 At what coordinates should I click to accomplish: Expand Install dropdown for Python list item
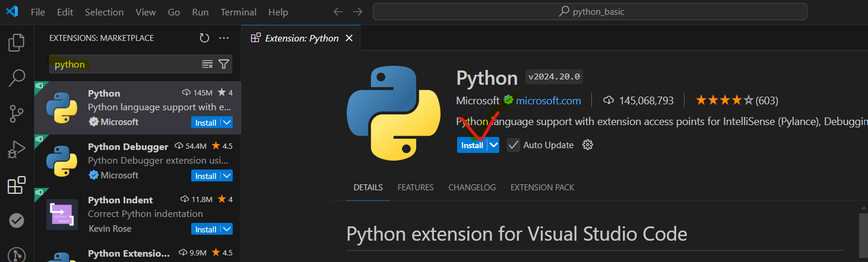(x=227, y=123)
